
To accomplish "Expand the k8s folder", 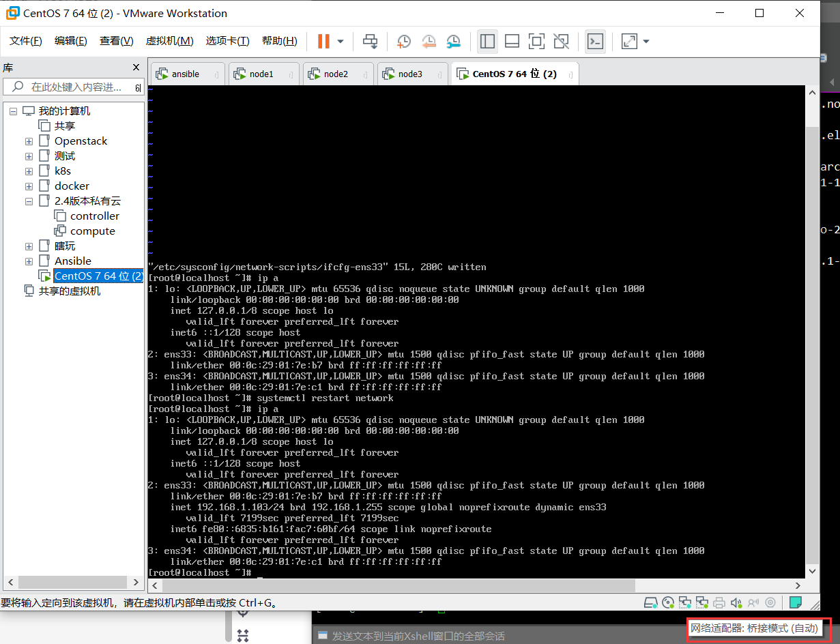I will point(29,171).
